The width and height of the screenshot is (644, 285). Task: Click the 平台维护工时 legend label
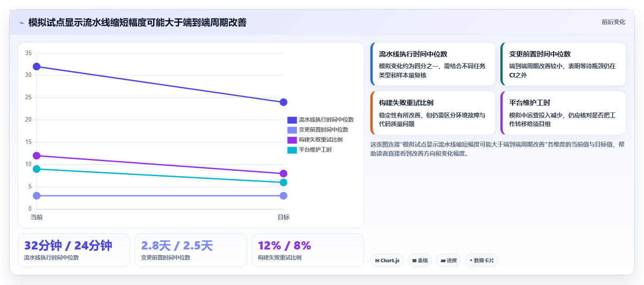tap(315, 150)
